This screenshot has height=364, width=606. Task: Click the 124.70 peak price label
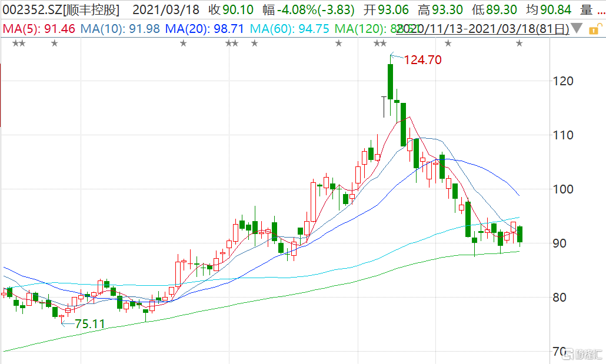[423, 60]
